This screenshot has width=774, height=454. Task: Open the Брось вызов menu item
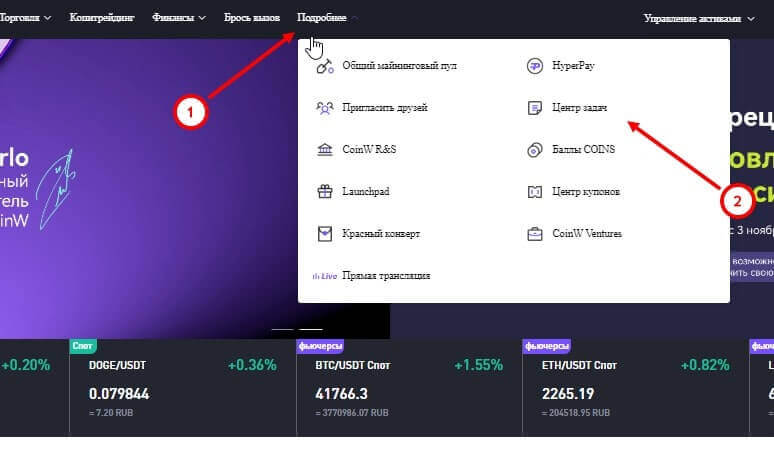252,18
